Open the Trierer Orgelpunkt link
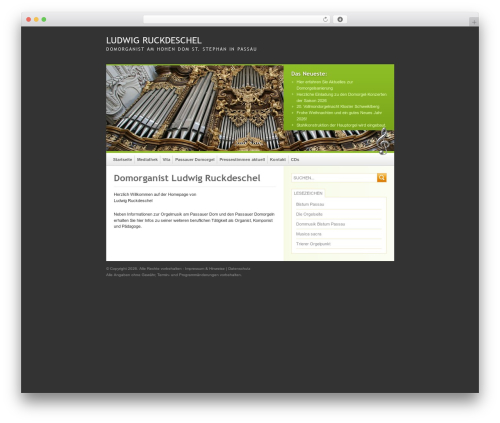Viewport: 500px width, 423px height. coord(313,244)
